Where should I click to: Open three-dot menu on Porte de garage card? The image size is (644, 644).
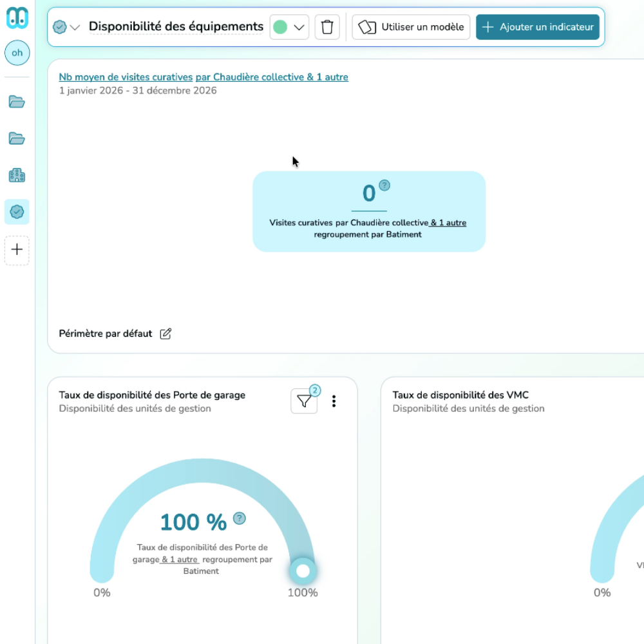[x=334, y=401]
